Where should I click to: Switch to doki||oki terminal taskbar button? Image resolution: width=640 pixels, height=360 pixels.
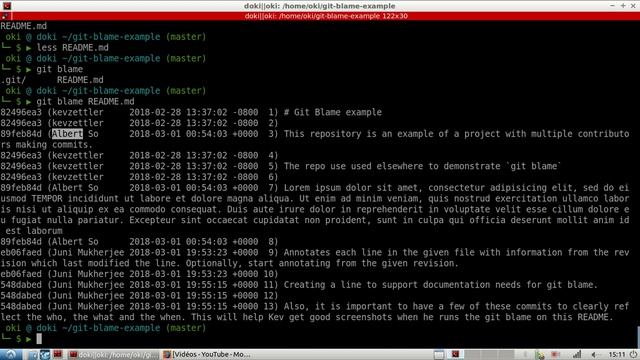113,354
